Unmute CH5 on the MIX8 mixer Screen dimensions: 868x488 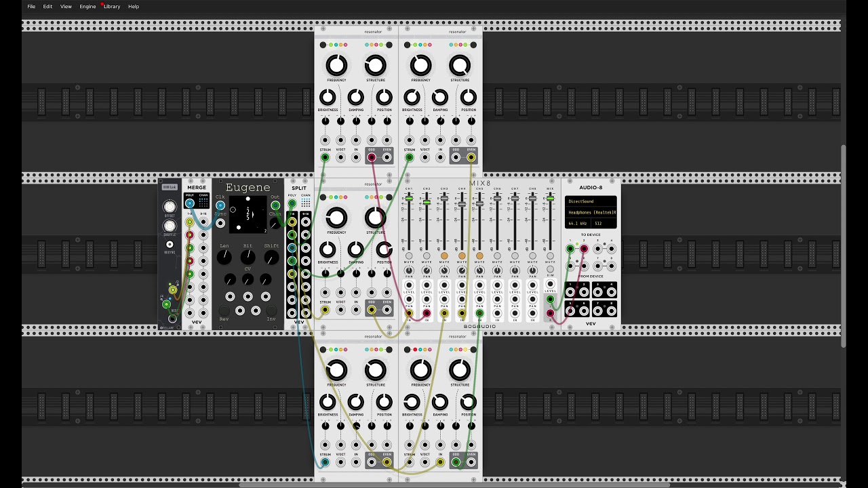click(479, 256)
